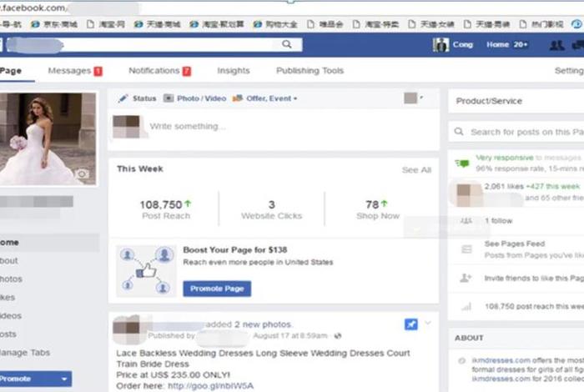584x392 pixels.
Task: Click the post timestamp August 17
Action: 290,336
